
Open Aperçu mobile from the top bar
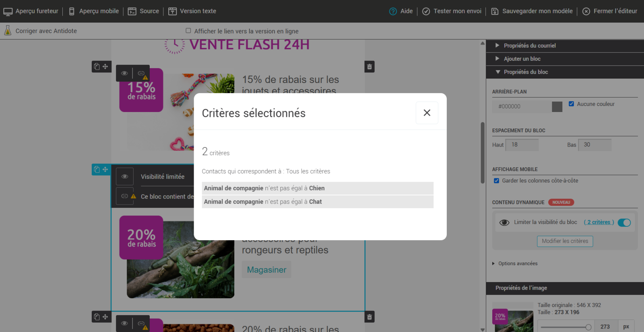(94, 11)
